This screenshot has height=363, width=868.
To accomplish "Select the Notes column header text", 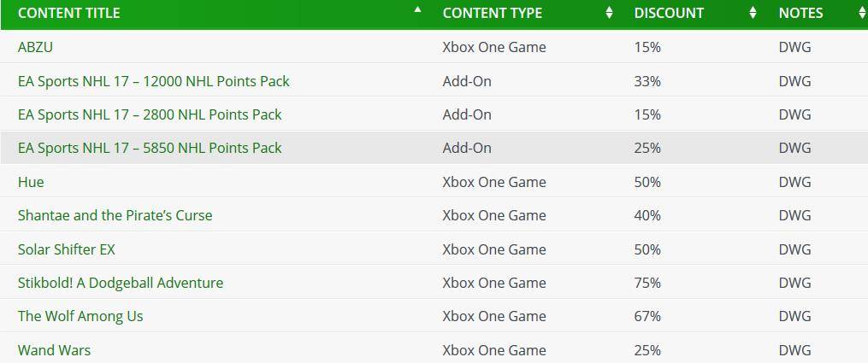I will pos(800,13).
